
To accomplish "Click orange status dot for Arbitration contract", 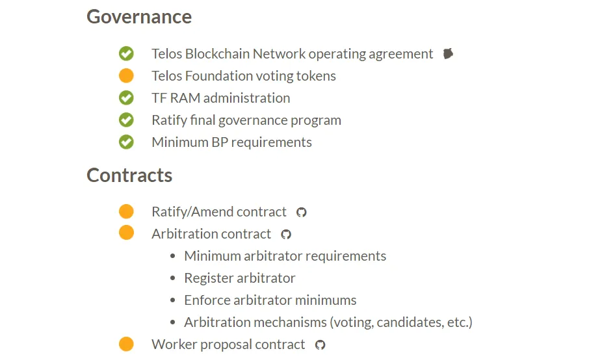I will [x=126, y=232].
